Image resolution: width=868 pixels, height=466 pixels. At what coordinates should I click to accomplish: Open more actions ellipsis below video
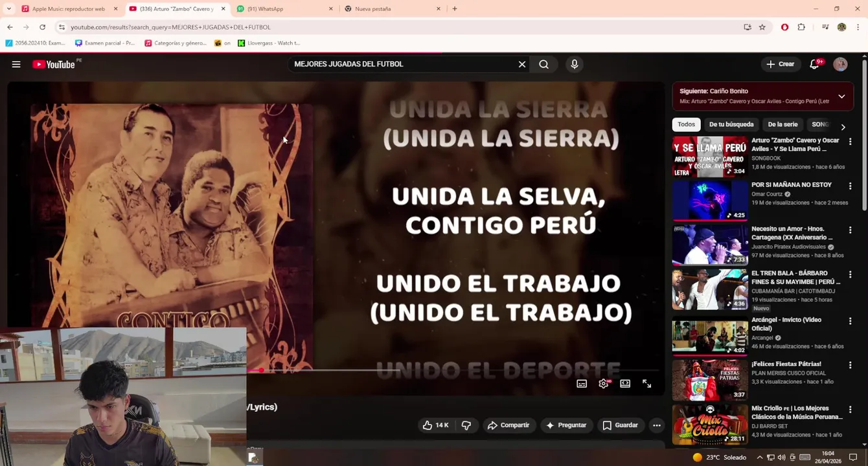[x=657, y=425]
